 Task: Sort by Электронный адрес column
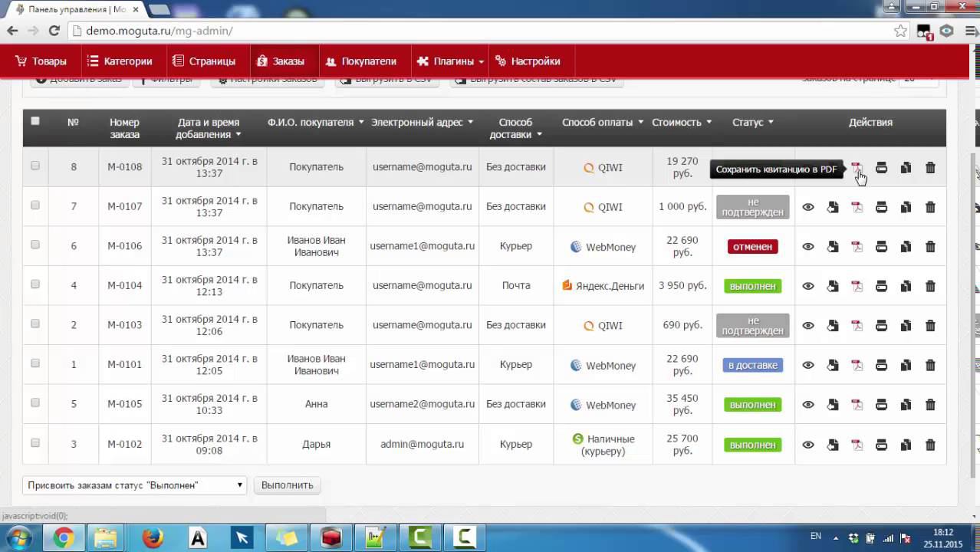coord(422,122)
